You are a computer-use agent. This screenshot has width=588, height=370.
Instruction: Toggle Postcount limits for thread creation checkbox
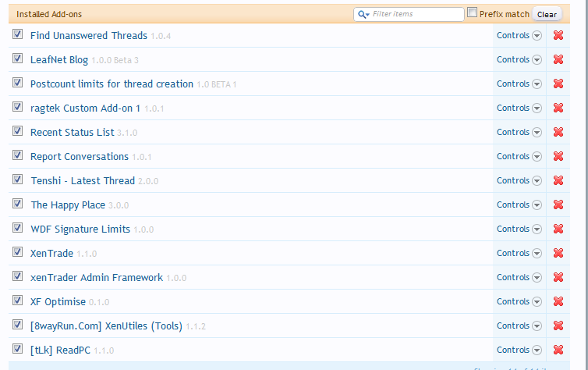(17, 83)
